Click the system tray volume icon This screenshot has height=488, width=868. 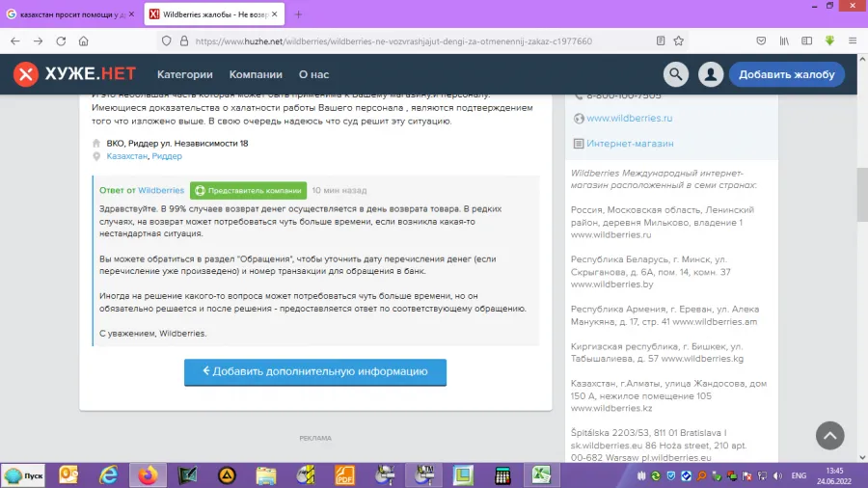pyautogui.click(x=777, y=475)
